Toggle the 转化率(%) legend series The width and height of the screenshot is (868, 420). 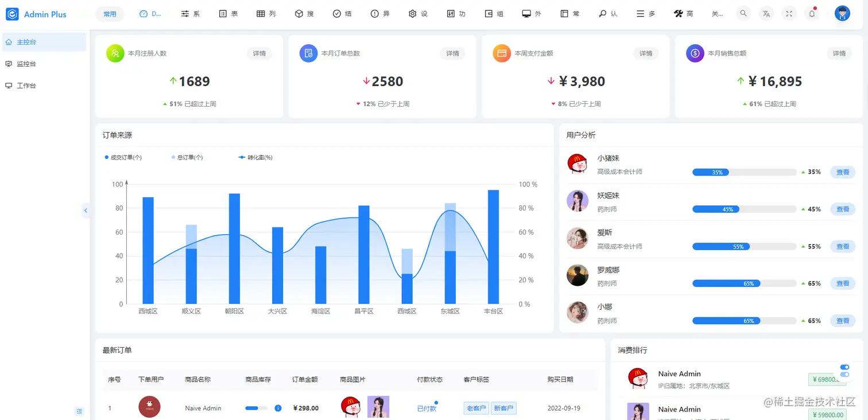[x=255, y=157]
